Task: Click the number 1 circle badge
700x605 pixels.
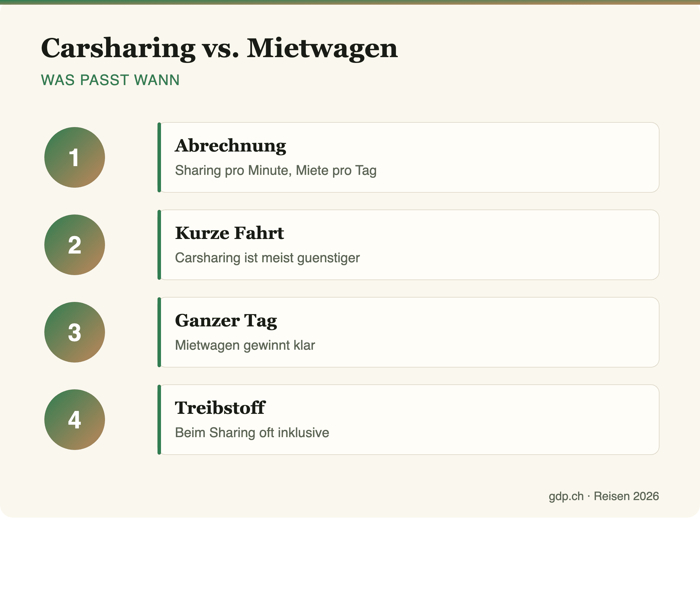Action: (x=75, y=157)
